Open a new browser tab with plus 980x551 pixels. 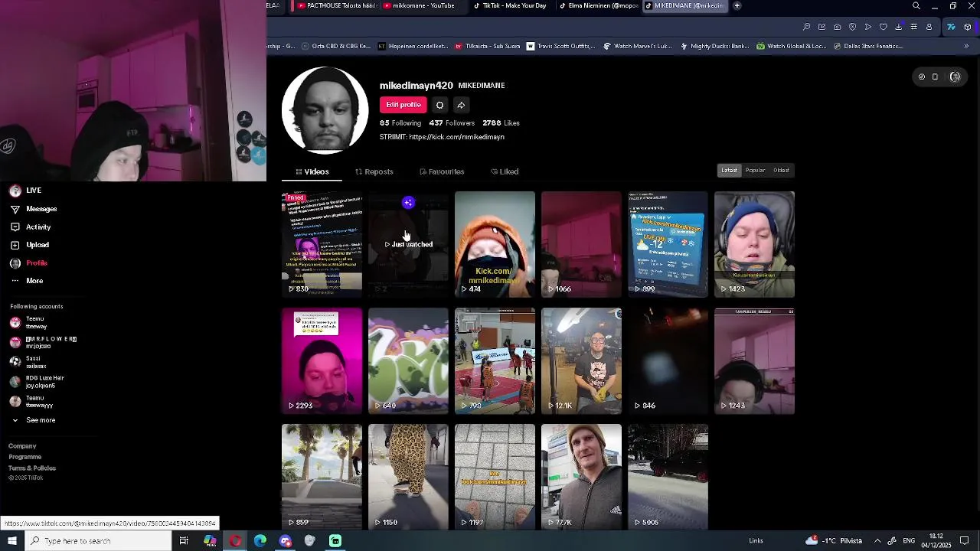point(737,5)
